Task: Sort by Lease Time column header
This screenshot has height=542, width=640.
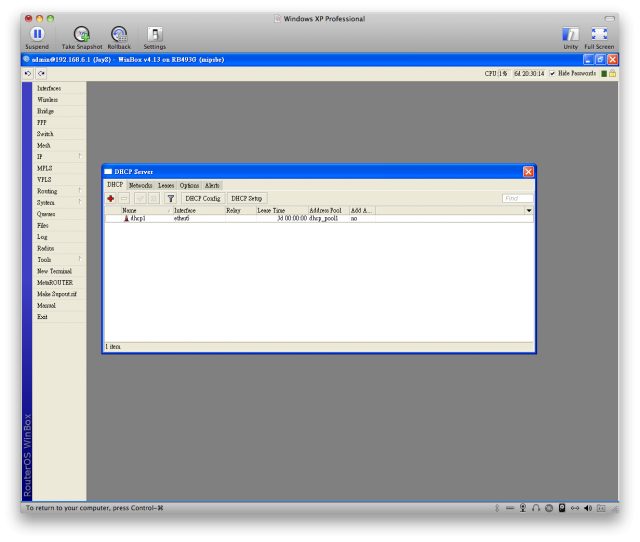Action: click(x=282, y=211)
